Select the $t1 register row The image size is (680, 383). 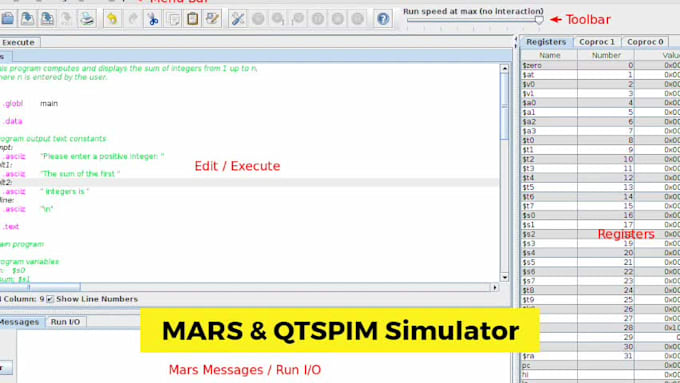click(601, 150)
